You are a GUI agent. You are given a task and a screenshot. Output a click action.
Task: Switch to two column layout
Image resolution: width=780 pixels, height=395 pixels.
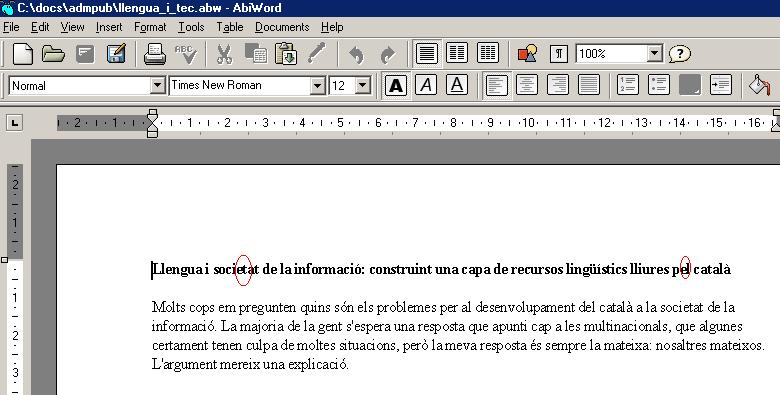click(457, 53)
